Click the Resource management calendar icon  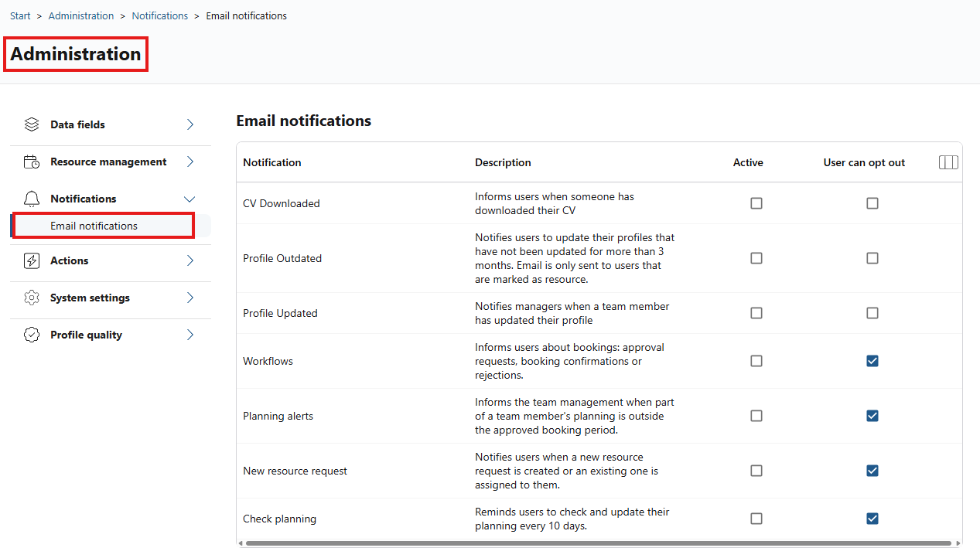point(32,162)
